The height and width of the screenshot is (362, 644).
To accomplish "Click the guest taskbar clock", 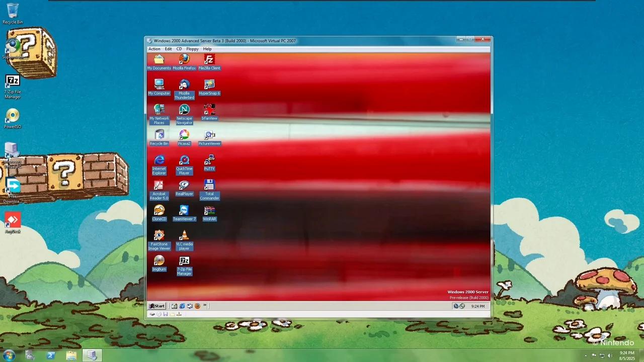I will coord(478,306).
